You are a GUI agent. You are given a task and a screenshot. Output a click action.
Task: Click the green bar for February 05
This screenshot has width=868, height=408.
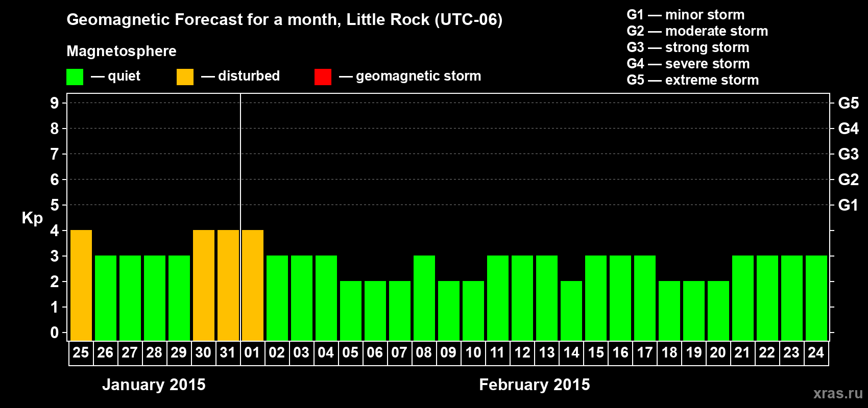(x=351, y=311)
